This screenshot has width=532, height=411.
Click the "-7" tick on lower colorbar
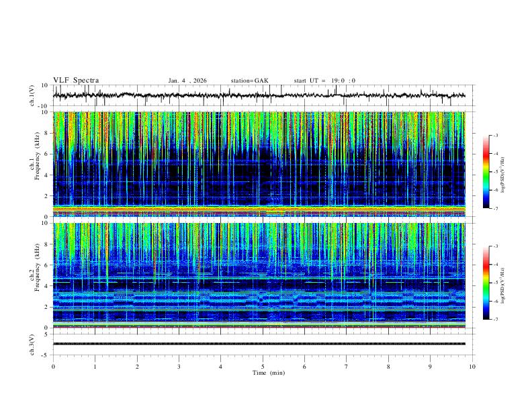click(x=495, y=320)
